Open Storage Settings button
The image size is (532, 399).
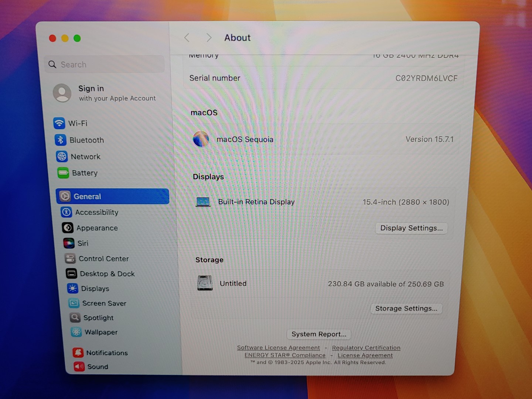point(406,308)
